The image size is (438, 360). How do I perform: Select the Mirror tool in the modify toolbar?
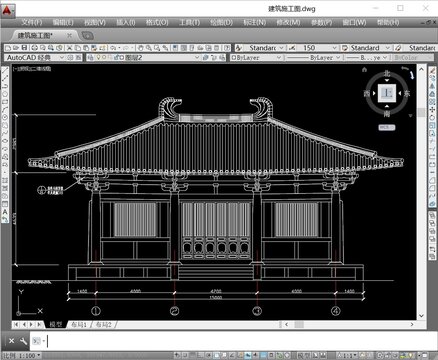pos(432,86)
